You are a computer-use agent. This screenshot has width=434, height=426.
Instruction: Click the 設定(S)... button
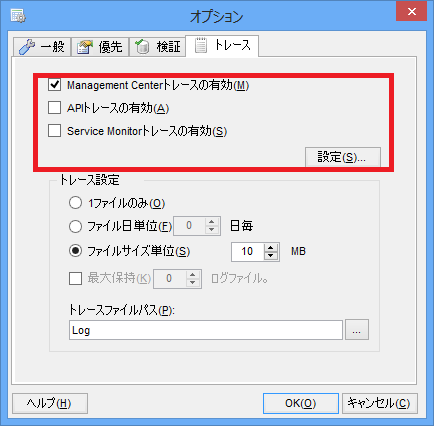(343, 157)
